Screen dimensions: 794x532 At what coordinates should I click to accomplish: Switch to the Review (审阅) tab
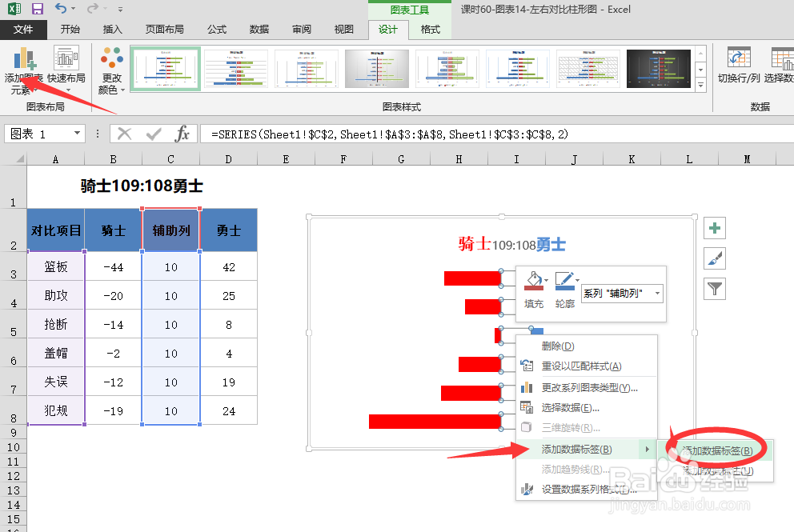302,30
